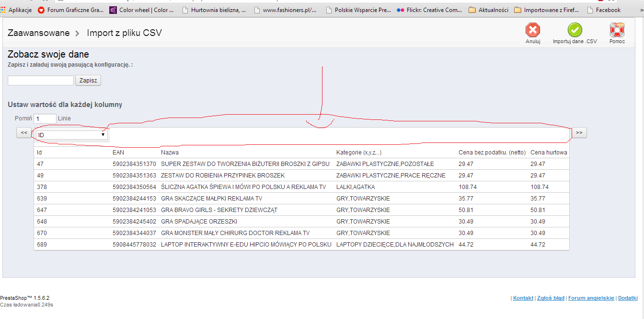Click the 50.81 wholesale price cell

point(538,210)
